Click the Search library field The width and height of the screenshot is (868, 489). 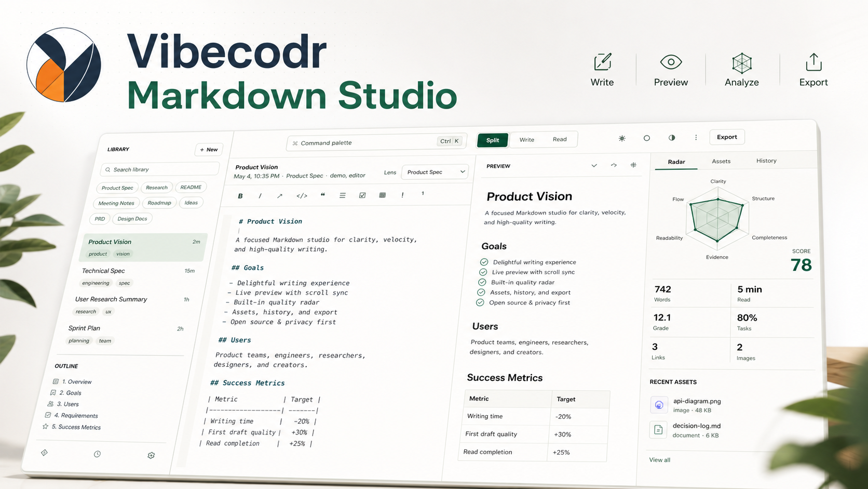tap(160, 169)
